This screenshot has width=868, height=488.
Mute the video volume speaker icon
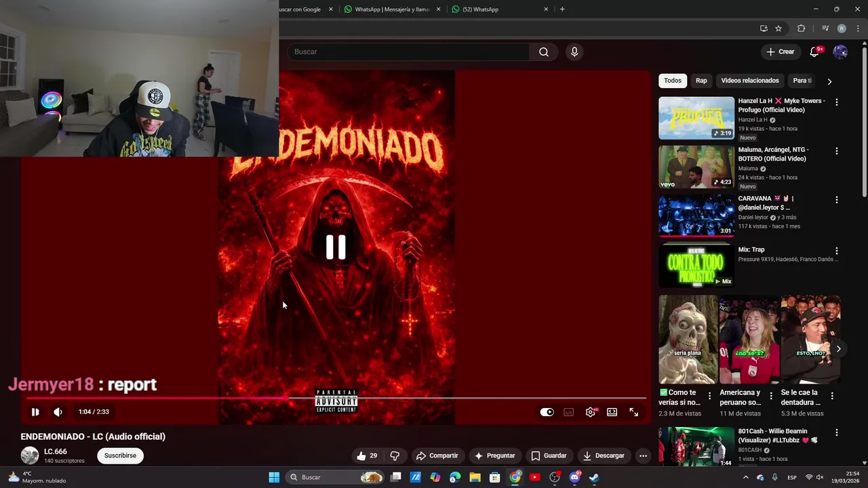(x=58, y=411)
